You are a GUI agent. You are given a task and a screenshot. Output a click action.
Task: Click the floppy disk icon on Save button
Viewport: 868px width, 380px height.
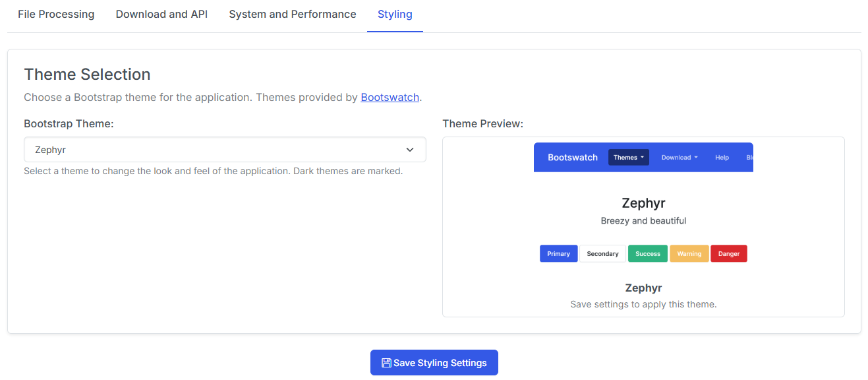pyautogui.click(x=386, y=363)
